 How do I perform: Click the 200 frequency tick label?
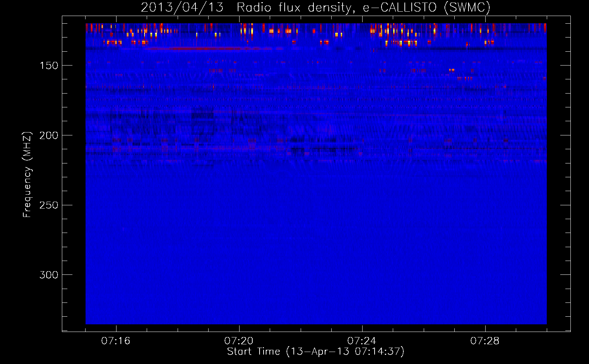click(x=49, y=135)
